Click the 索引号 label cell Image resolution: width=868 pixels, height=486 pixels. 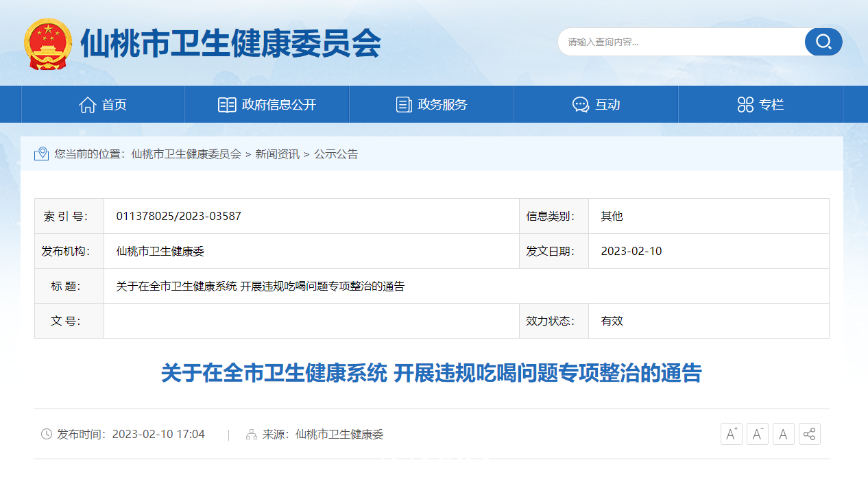(69, 216)
